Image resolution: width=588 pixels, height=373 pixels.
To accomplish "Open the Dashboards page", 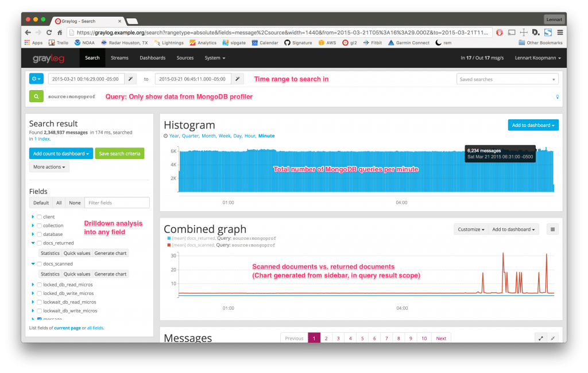I will (x=152, y=58).
